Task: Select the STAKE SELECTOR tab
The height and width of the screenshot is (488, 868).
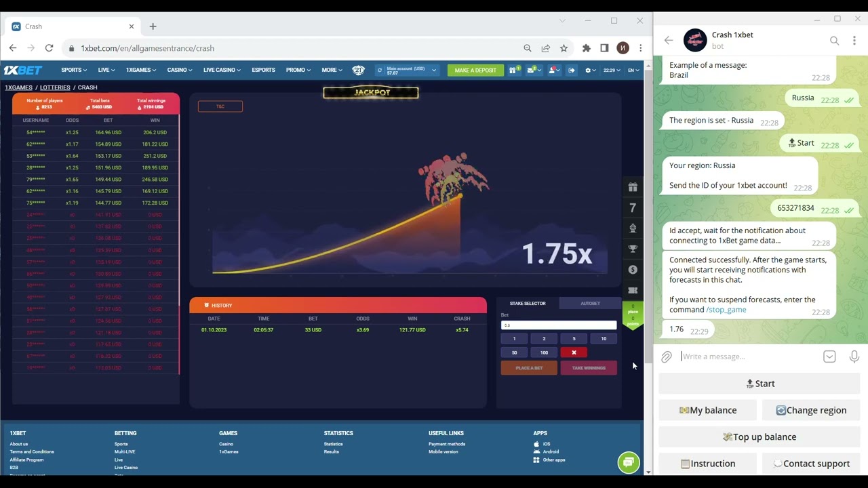Action: [528, 303]
